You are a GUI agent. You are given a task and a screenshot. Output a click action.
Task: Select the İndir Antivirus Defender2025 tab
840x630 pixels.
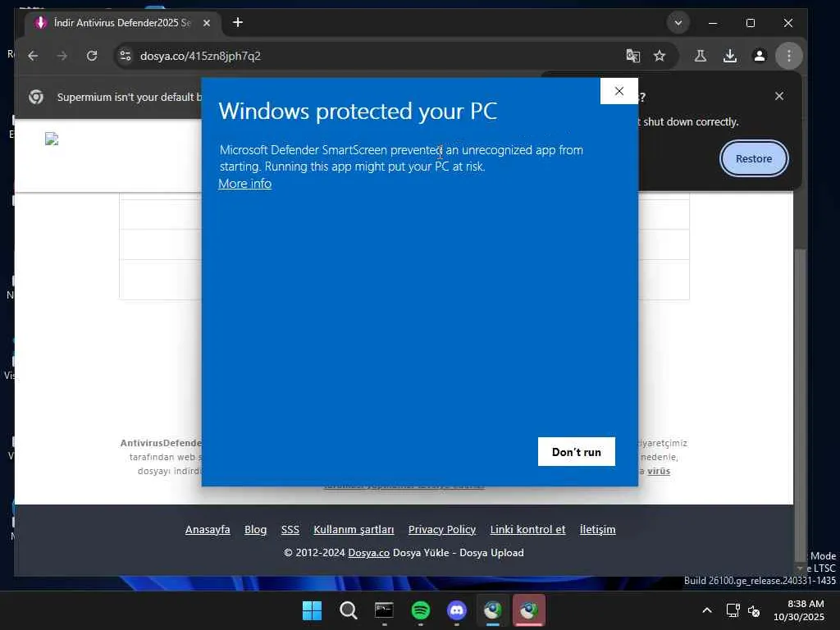coord(122,23)
